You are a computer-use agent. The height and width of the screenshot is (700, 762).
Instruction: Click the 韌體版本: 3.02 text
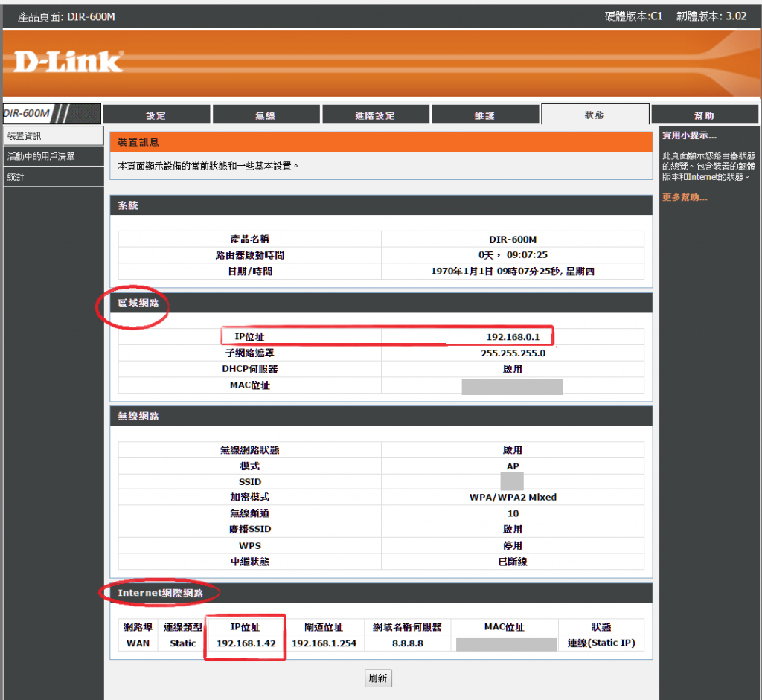pos(711,16)
